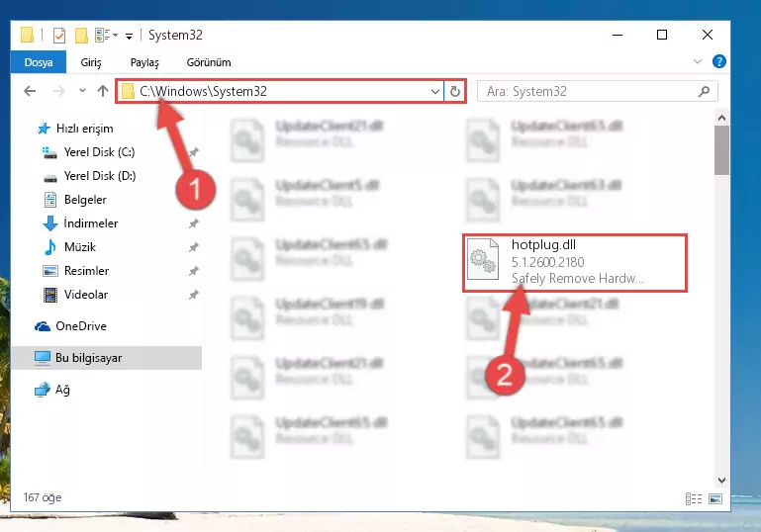Switch to the Görünüm ribbon tab
The width and height of the screenshot is (761, 532).
tap(209, 62)
